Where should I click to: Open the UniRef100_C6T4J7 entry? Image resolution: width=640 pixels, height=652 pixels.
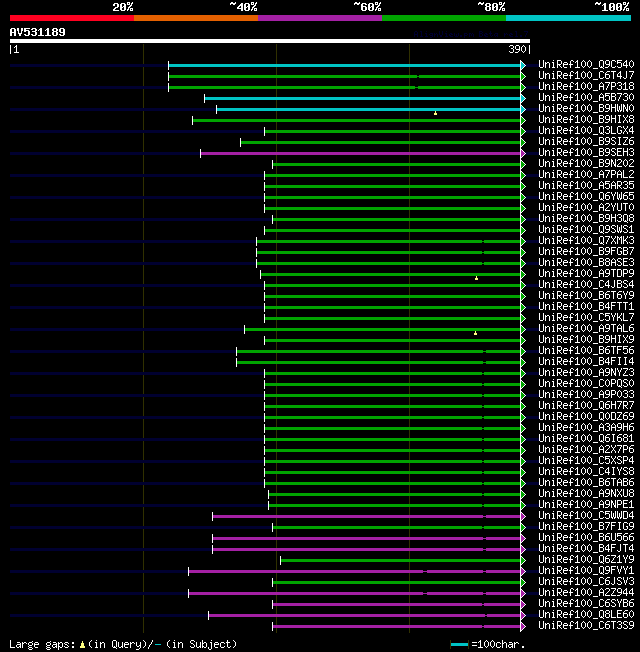(586, 75)
